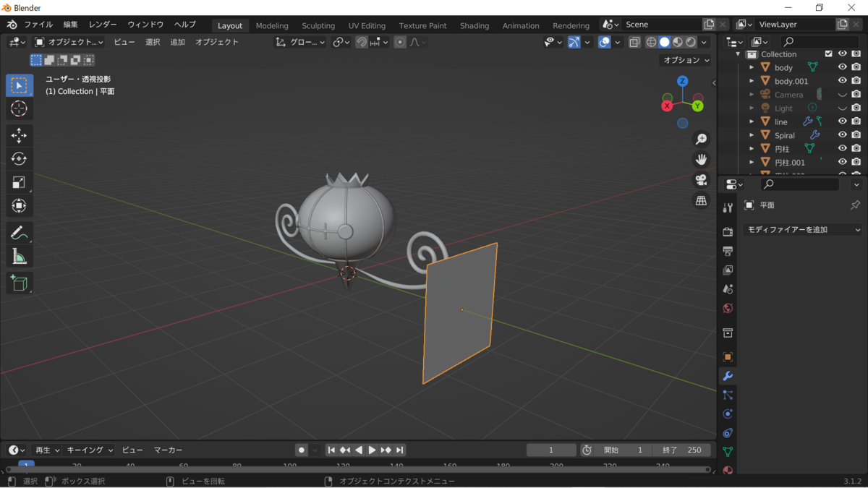Toggle proportional editing in header
Screen dimensions: 868x488
click(400, 42)
